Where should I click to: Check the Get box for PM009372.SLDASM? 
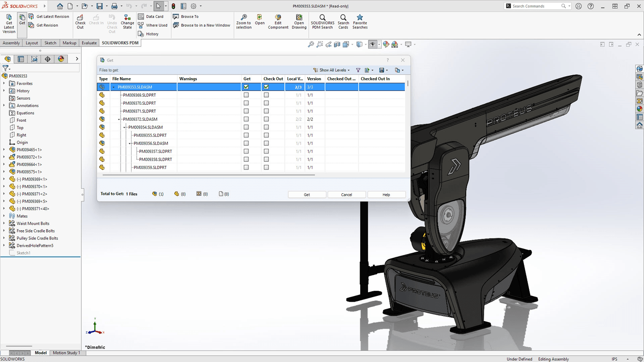246,119
